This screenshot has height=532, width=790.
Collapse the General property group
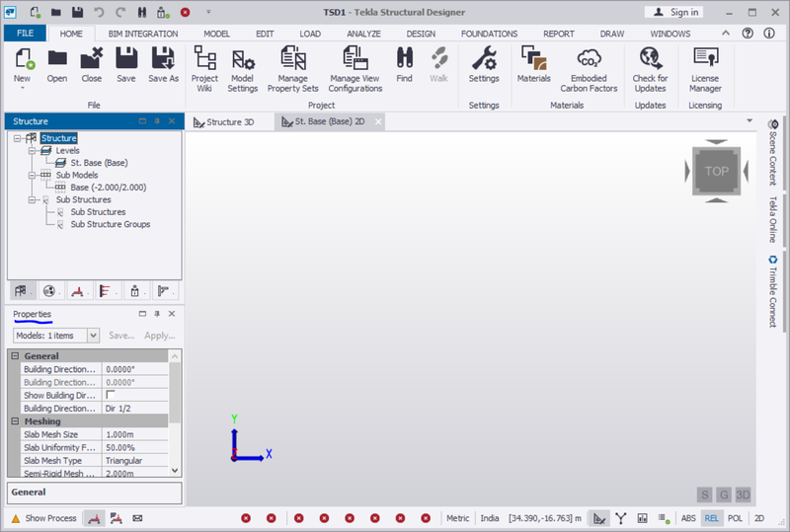click(x=15, y=355)
